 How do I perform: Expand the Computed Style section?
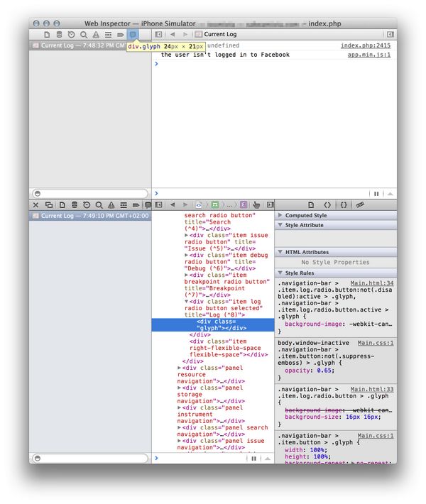306,215
